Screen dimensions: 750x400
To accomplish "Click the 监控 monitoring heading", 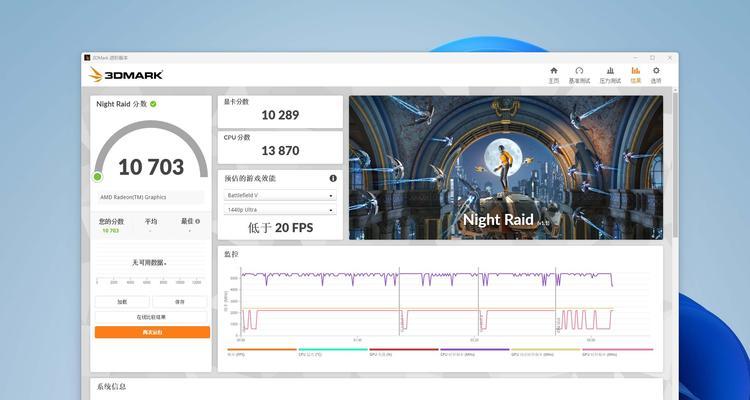I will 231,255.
